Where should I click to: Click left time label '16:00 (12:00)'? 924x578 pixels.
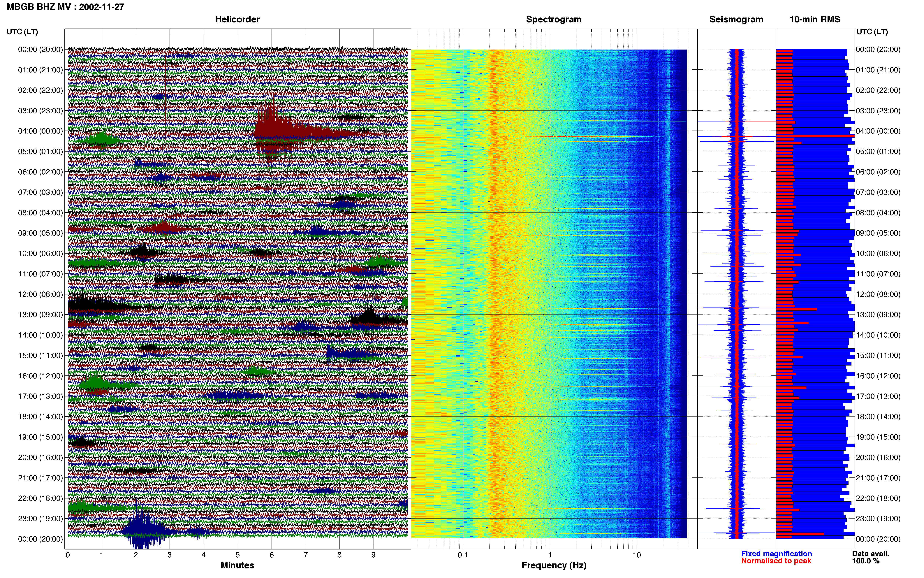tap(41, 376)
